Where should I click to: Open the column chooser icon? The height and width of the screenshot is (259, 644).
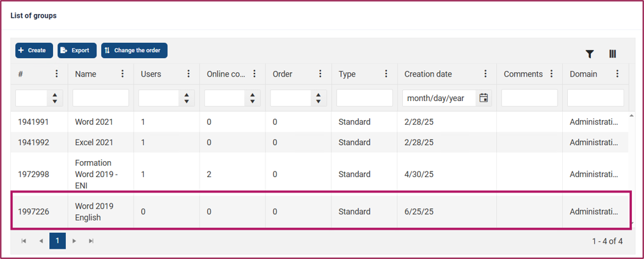point(613,54)
